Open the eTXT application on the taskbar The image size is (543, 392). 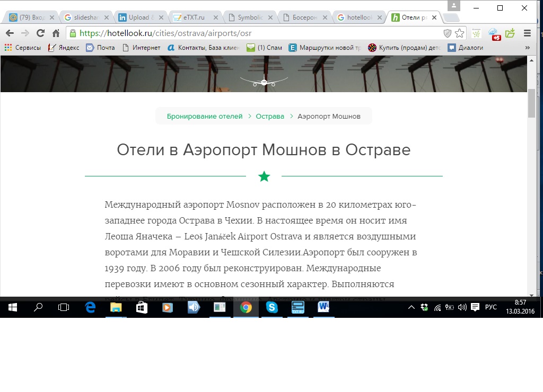point(298,307)
